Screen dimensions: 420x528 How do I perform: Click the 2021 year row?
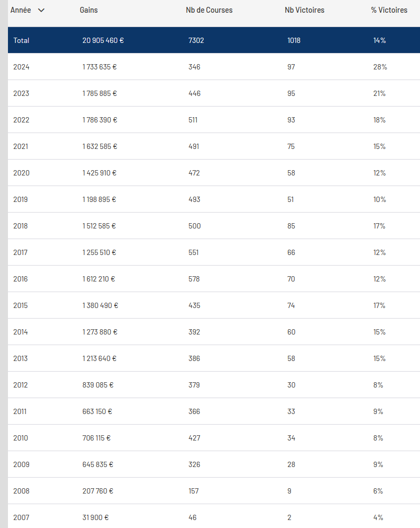(214, 146)
